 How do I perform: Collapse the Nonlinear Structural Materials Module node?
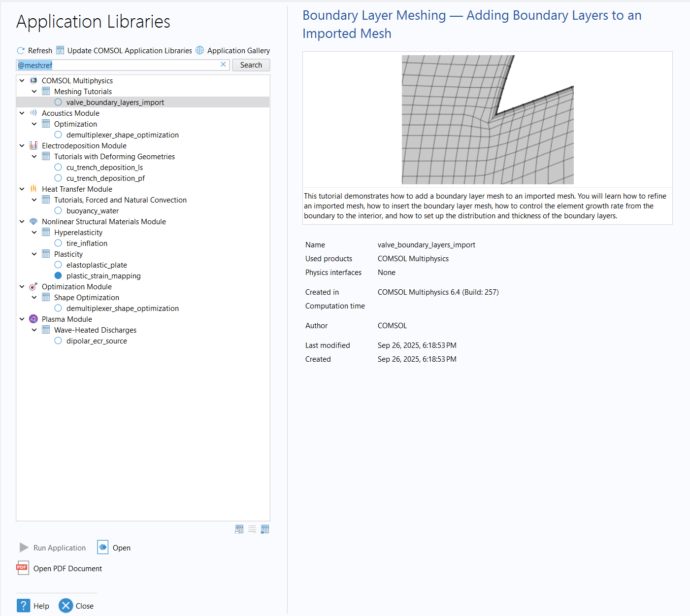coord(22,221)
